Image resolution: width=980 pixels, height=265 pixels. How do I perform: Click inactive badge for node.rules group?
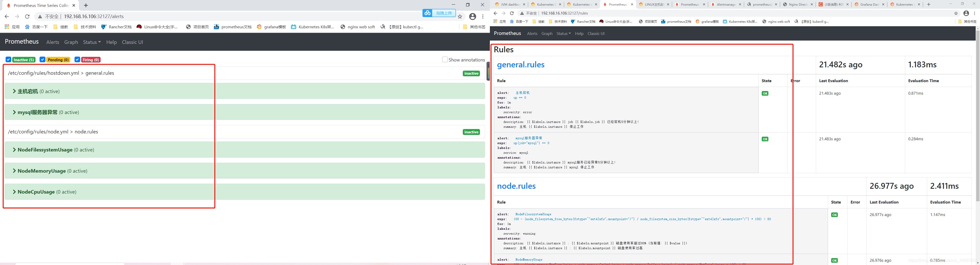click(471, 132)
